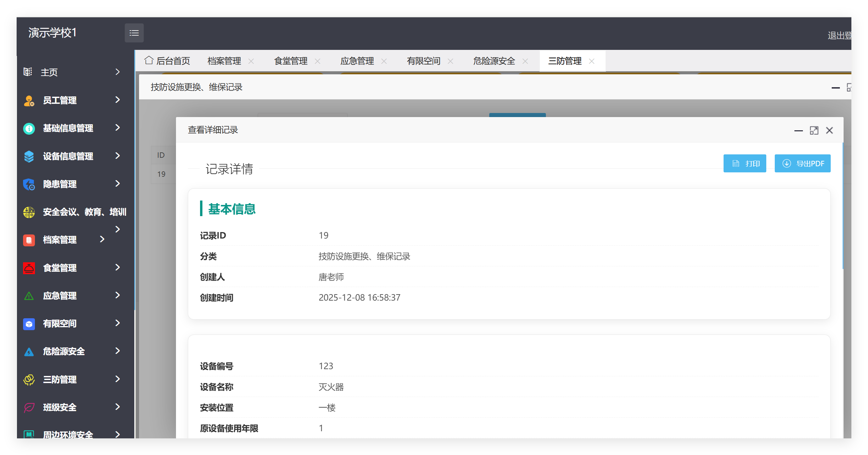
Task: Click the 基础信息管理 info icon
Action: (28, 128)
